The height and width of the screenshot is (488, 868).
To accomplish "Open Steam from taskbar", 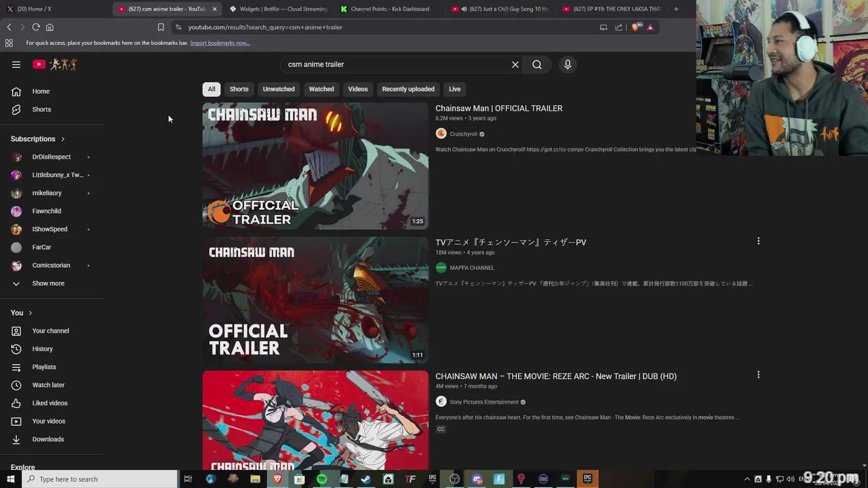I will (366, 479).
